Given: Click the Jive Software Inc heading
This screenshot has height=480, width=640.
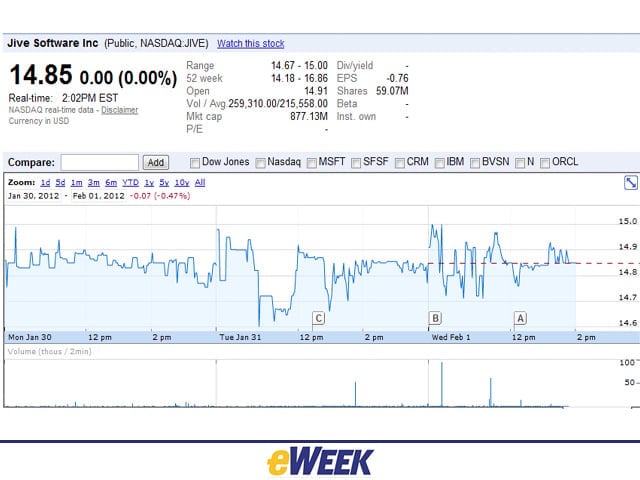Looking at the screenshot, I should tap(53, 43).
